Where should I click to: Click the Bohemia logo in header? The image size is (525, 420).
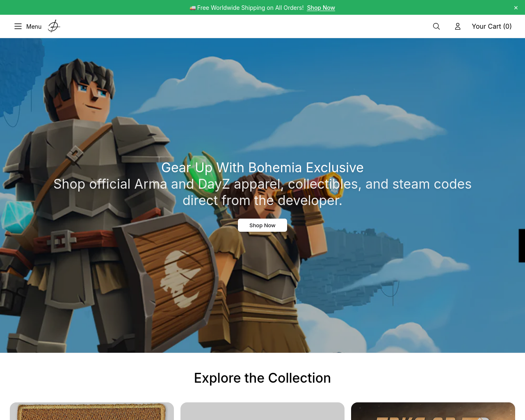point(54,26)
